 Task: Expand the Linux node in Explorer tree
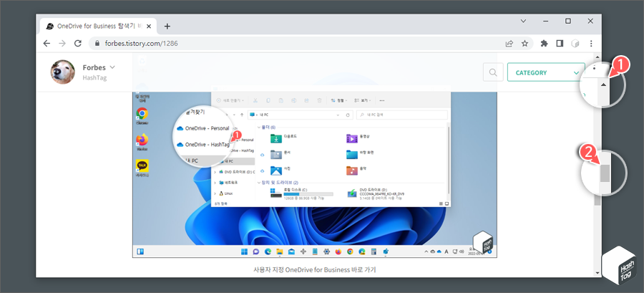(215, 193)
